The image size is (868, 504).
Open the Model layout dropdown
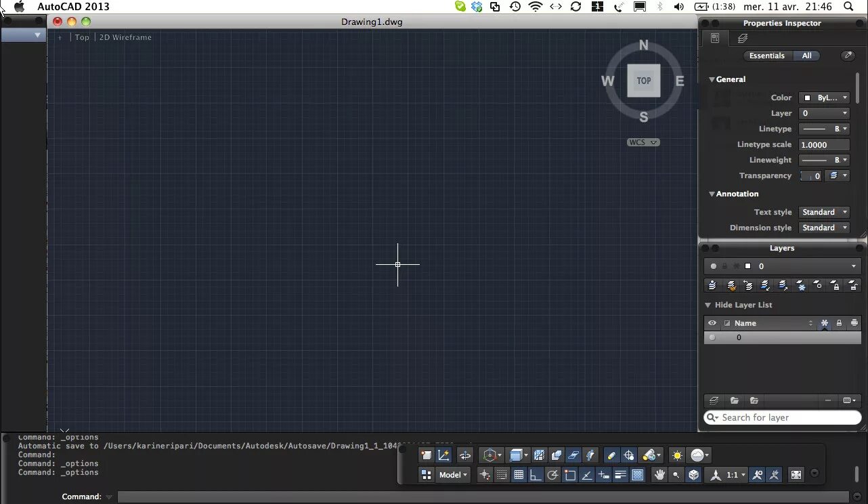point(453,475)
